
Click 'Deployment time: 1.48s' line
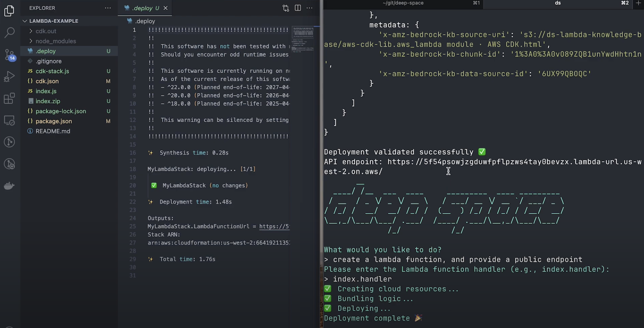point(195,202)
